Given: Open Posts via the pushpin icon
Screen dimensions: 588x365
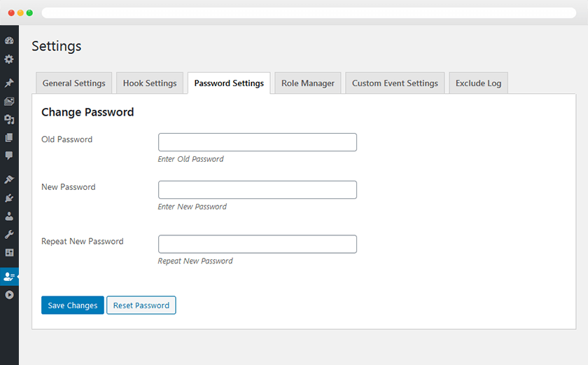Looking at the screenshot, I should [9, 83].
